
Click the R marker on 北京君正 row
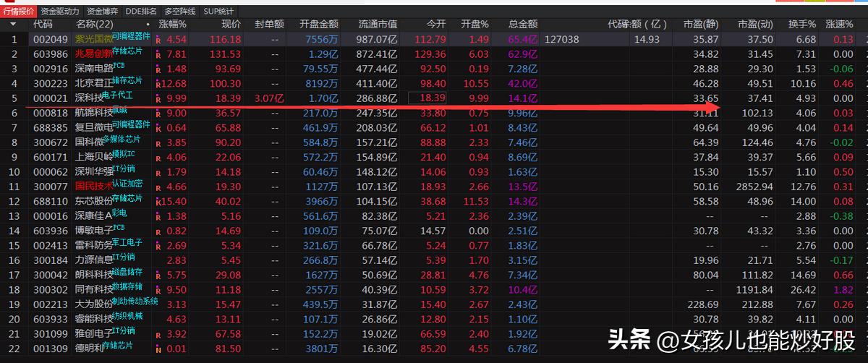[x=158, y=84]
